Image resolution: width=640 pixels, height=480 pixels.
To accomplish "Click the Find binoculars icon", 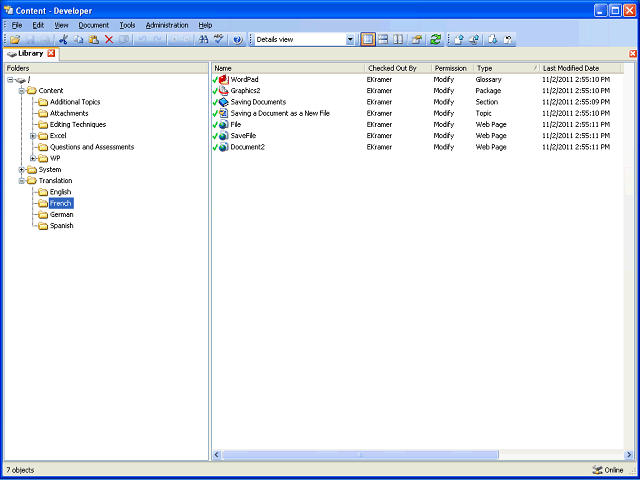I will pos(203,40).
